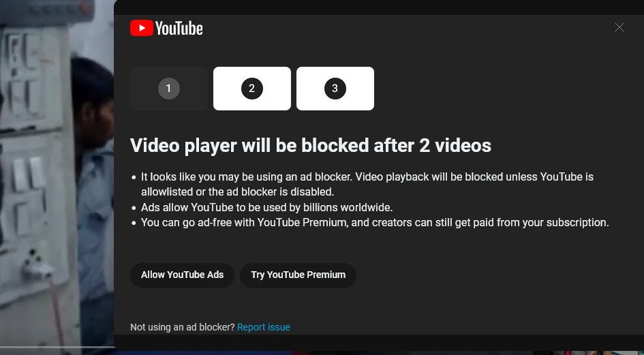This screenshot has height=355, width=644.
Task: Allow YouTube Ads
Action: [x=183, y=275]
